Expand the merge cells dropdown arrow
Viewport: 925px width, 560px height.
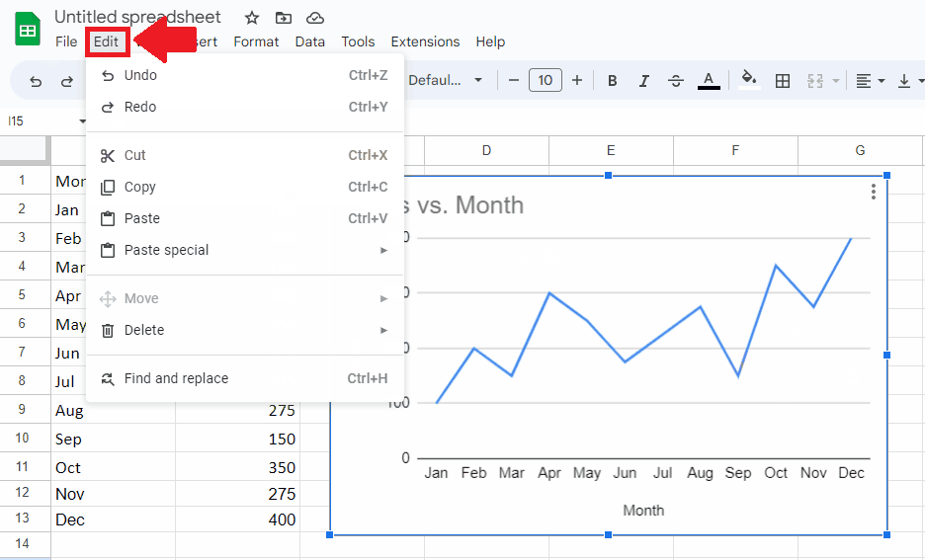pyautogui.click(x=835, y=81)
